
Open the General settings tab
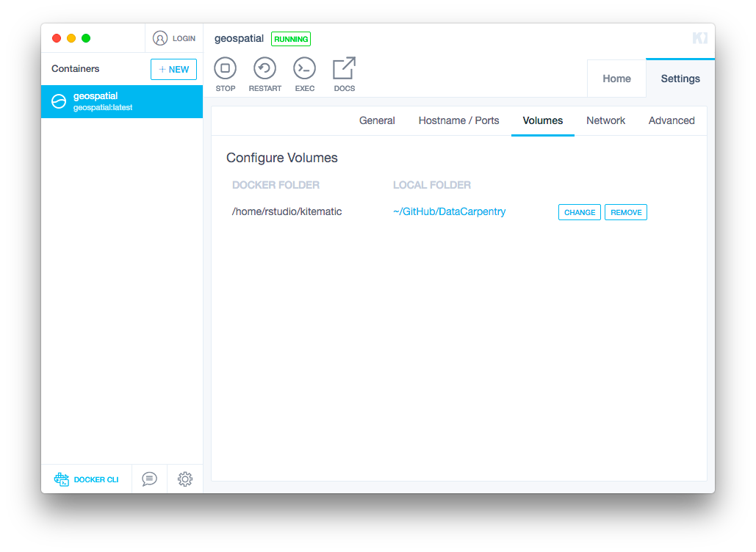[x=377, y=120]
